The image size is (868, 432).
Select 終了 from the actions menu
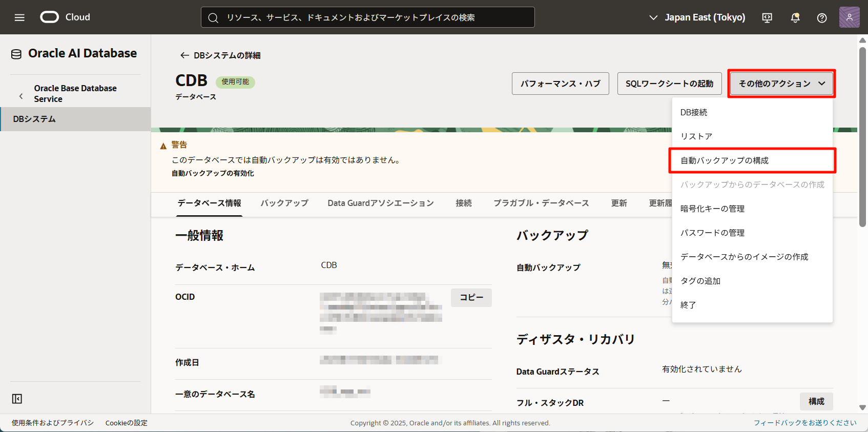click(752, 305)
